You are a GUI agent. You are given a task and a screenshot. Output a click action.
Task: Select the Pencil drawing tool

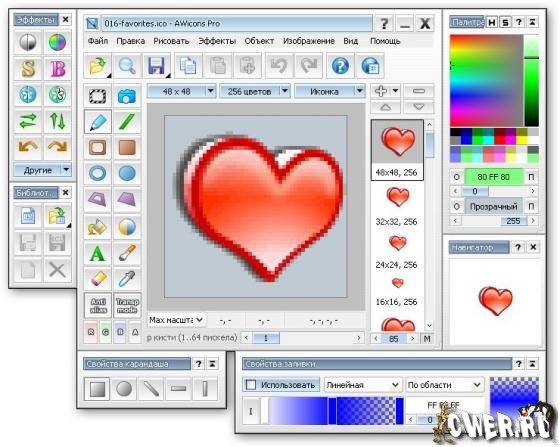click(x=98, y=122)
